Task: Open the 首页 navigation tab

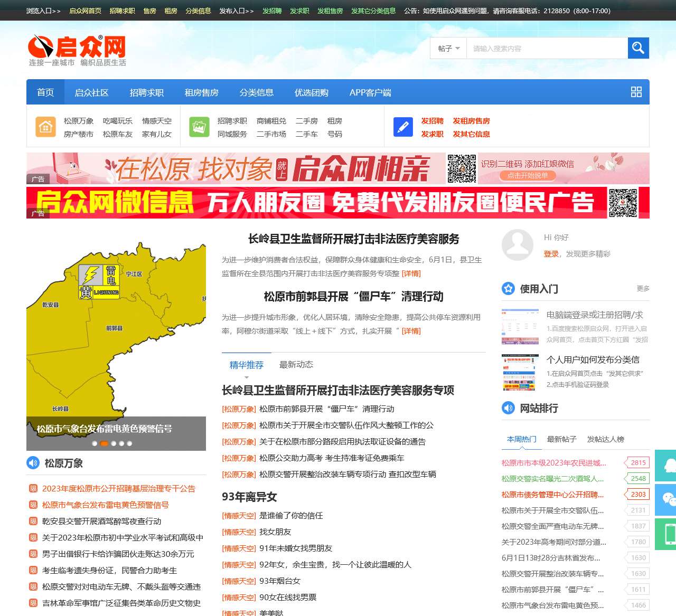Action: pos(45,92)
